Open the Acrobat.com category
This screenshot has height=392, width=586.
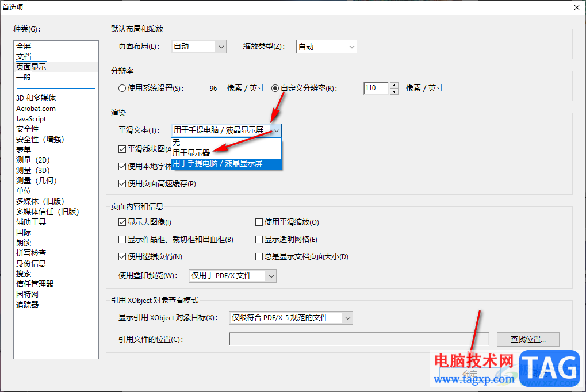click(36, 109)
